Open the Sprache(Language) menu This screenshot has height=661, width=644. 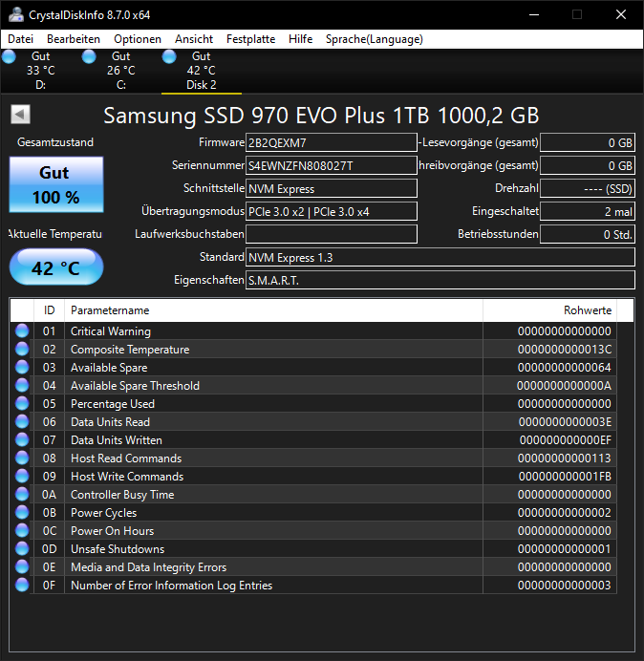[375, 39]
